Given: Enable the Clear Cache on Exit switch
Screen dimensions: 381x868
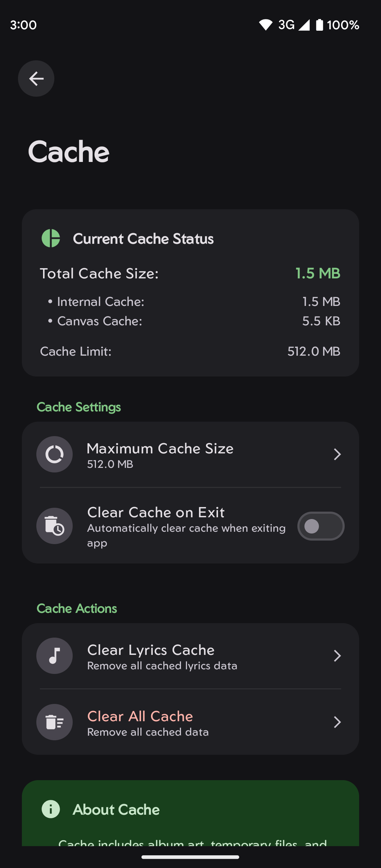Looking at the screenshot, I should (x=321, y=526).
